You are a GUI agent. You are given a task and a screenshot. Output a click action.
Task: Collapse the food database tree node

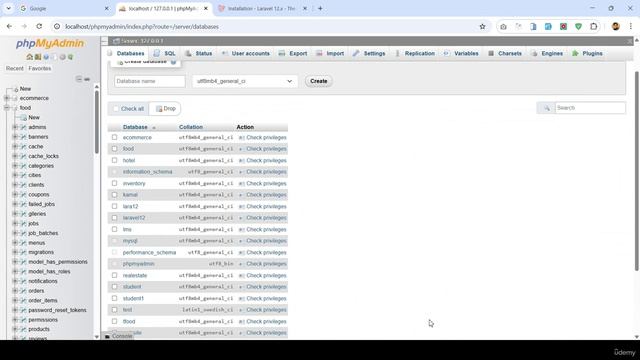(7, 108)
